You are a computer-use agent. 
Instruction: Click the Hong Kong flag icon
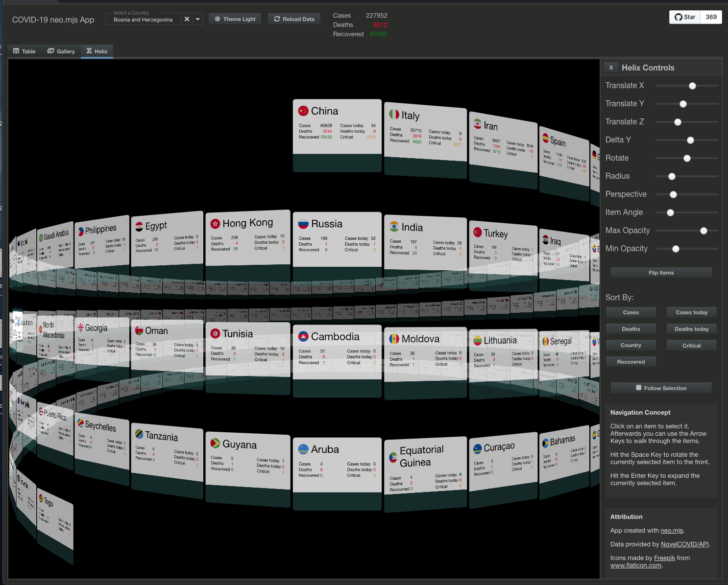click(215, 224)
